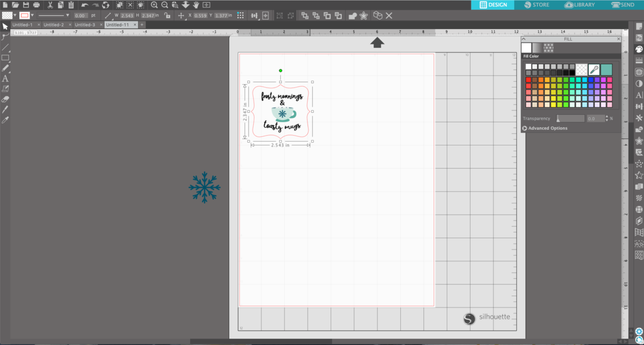The width and height of the screenshot is (644, 345).
Task: Click the Print icon
Action: click(x=35, y=5)
